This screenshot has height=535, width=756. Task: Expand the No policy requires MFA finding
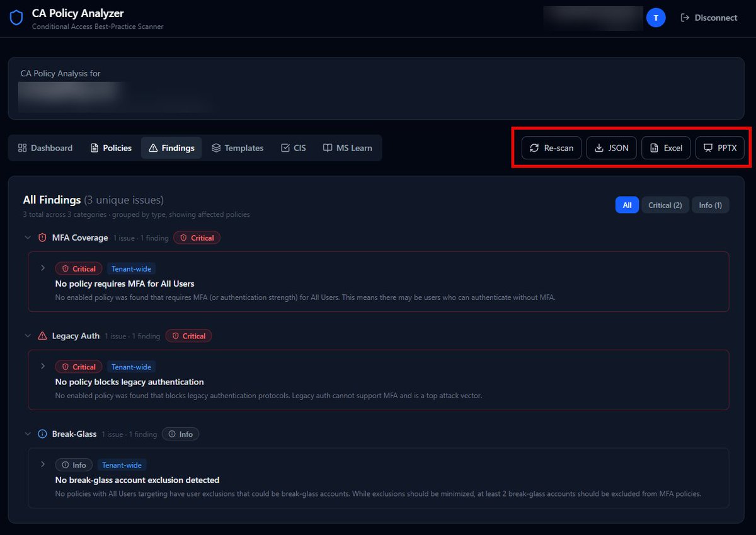point(43,268)
